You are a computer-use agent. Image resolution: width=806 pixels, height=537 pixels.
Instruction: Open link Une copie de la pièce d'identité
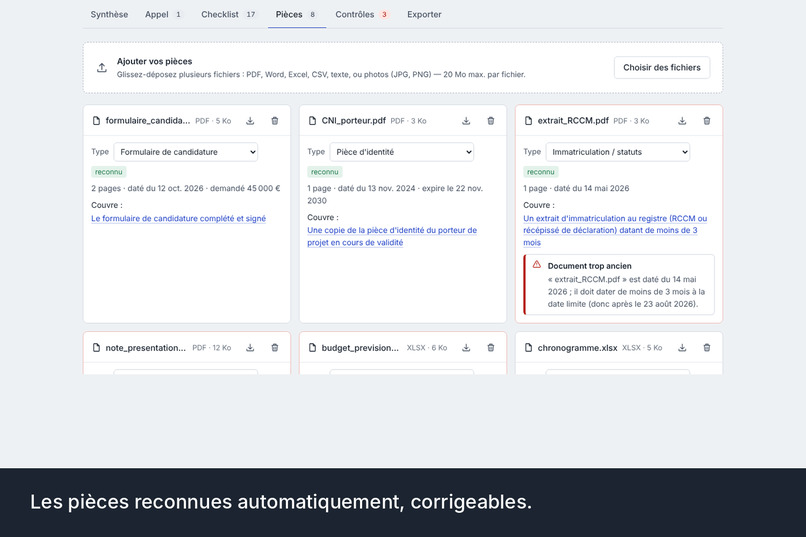pyautogui.click(x=392, y=236)
